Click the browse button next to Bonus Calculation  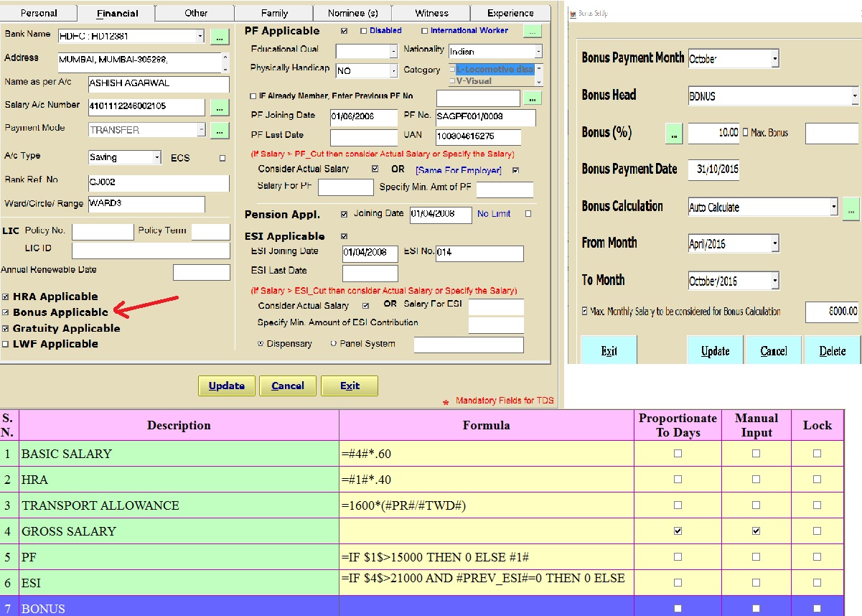pyautogui.click(x=851, y=208)
